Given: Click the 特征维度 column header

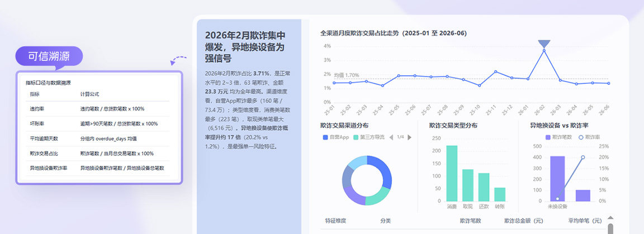Looking at the screenshot, I should click(x=335, y=221).
